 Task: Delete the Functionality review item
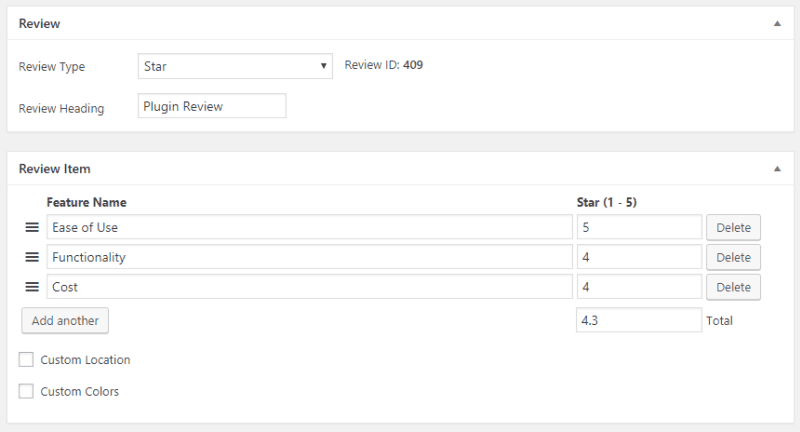point(733,257)
